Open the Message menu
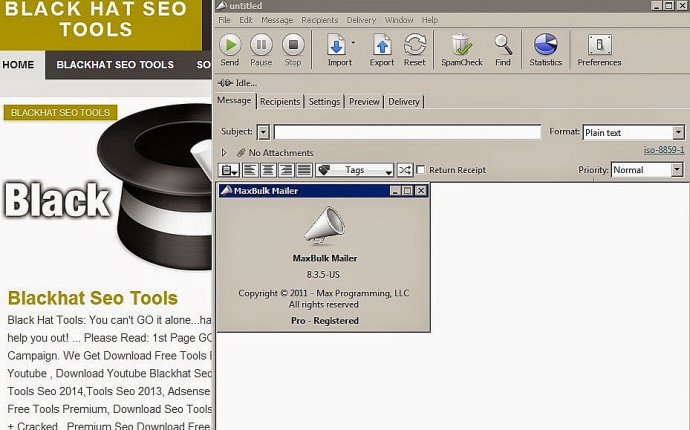690x430 pixels. pos(277,20)
